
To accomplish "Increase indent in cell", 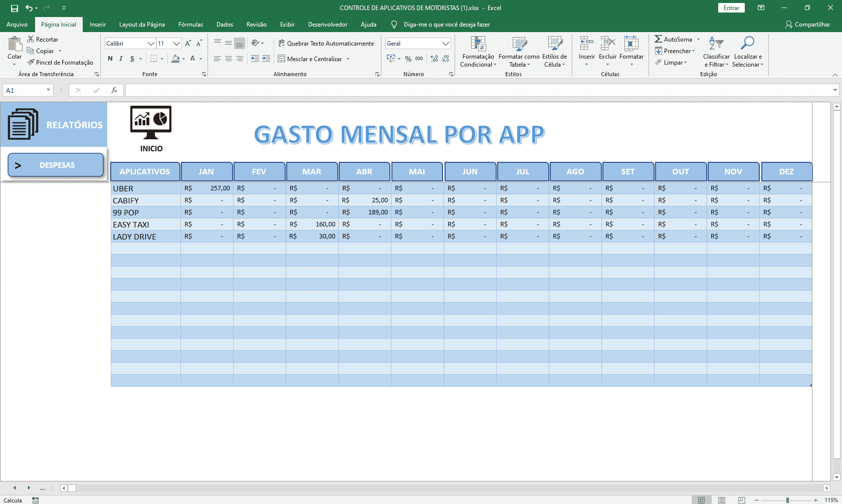I will [266, 59].
